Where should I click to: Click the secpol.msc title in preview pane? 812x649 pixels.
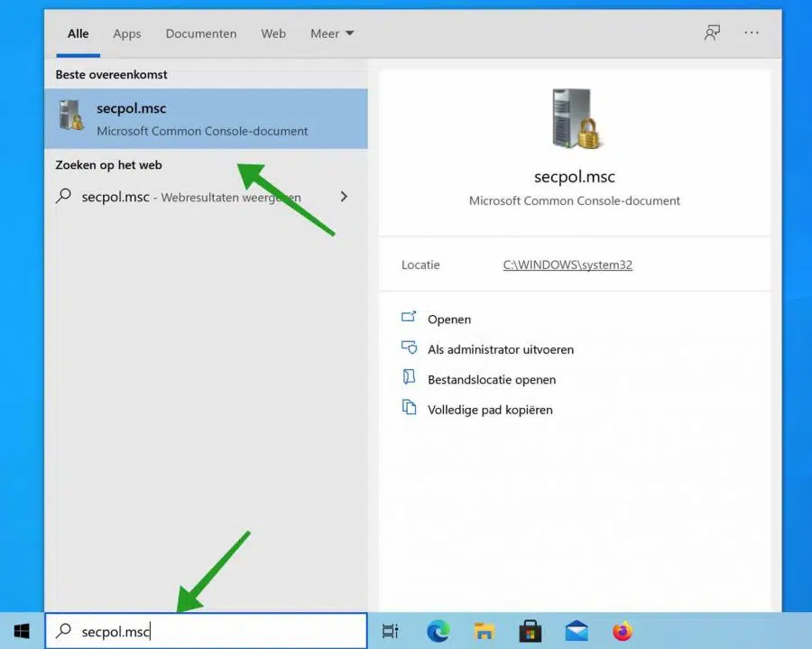point(575,177)
